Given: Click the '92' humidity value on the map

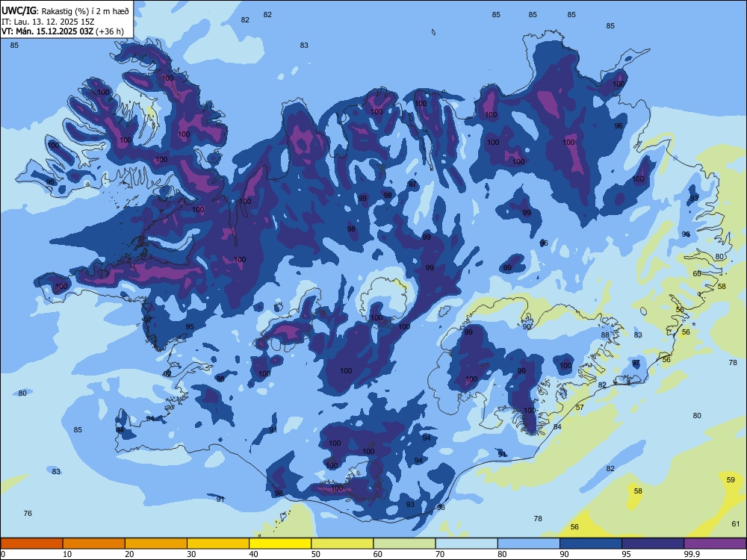Looking at the screenshot, I should click(x=167, y=374).
